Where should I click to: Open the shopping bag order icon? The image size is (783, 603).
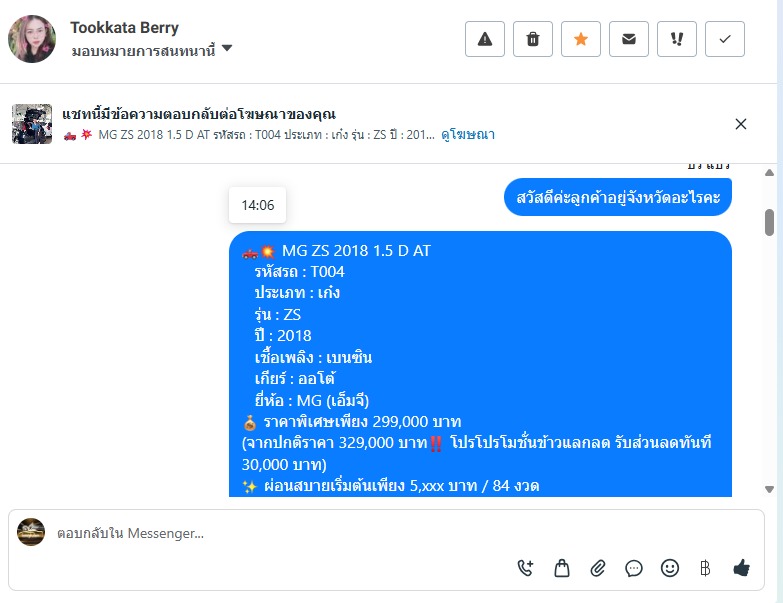(x=562, y=568)
